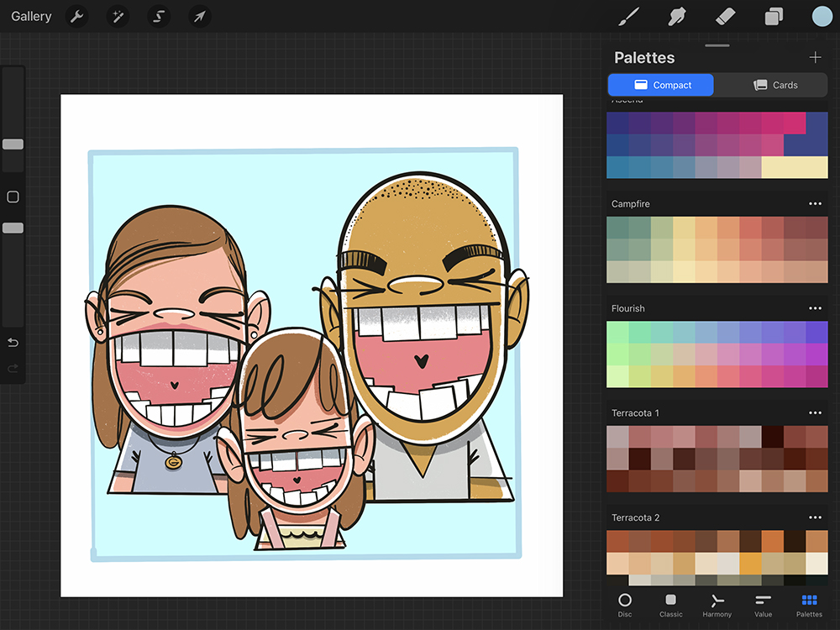
Task: Switch to the Classic color tab
Action: tap(670, 606)
